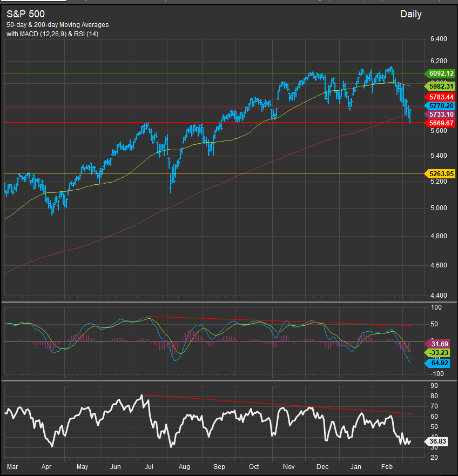Select the yellow 5263.95 price tag
Image resolution: width=458 pixels, height=476 pixels.
tap(440, 173)
